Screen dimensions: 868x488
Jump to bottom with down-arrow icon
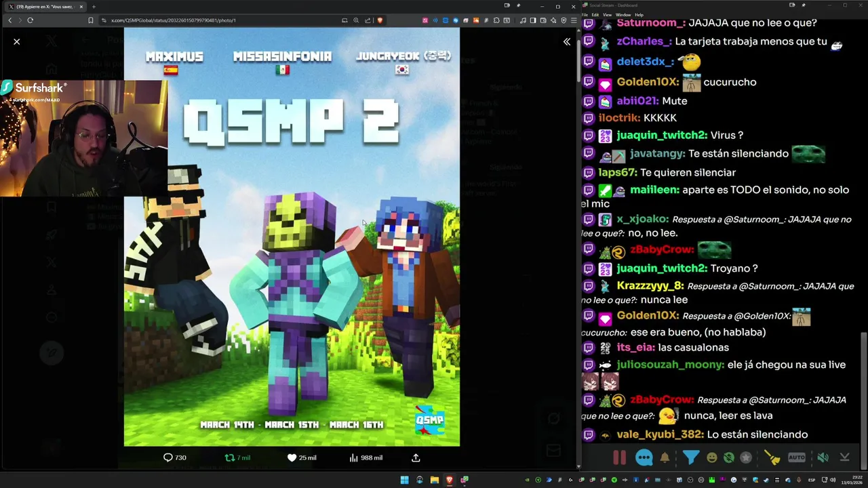[844, 457]
